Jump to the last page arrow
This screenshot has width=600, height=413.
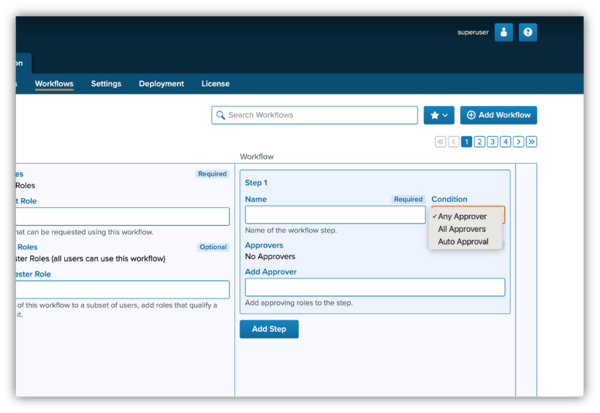tap(531, 142)
